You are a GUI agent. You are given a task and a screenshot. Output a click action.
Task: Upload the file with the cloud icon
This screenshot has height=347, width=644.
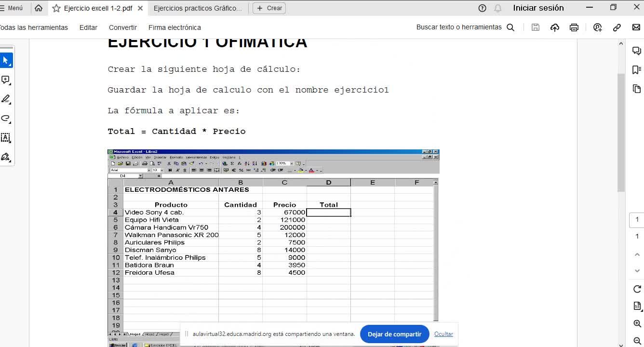555,27
